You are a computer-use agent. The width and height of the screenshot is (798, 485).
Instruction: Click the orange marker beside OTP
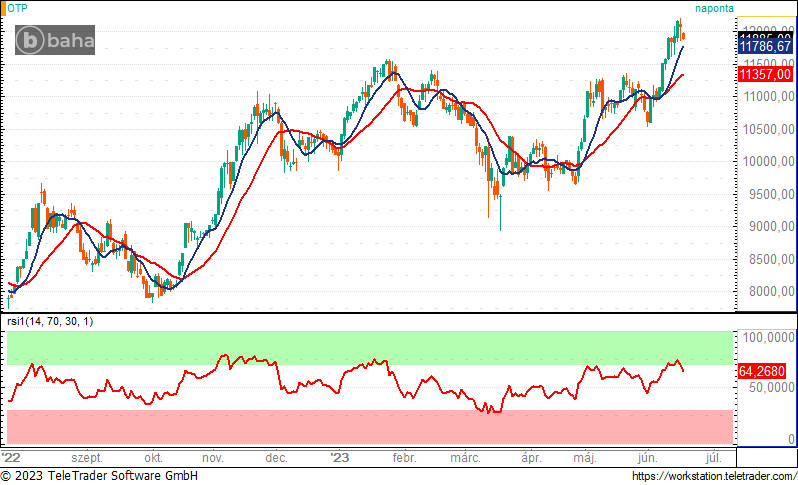pos(3,8)
